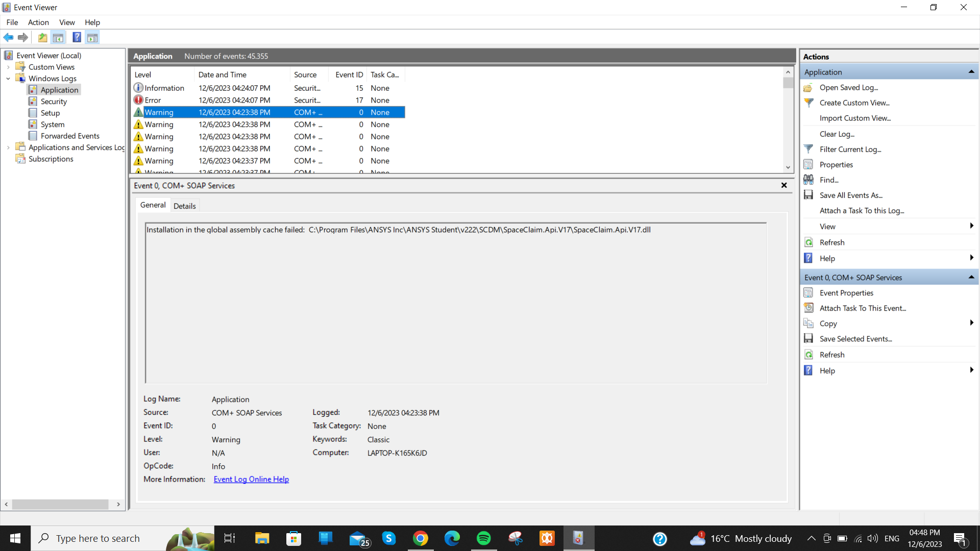Viewport: 980px width, 551px height.
Task: Click the Find binoculars icon
Action: (x=808, y=180)
